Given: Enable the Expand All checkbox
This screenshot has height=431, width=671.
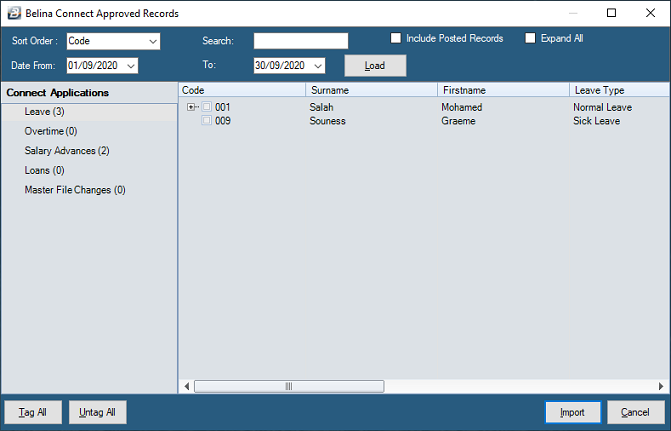Looking at the screenshot, I should point(530,38).
